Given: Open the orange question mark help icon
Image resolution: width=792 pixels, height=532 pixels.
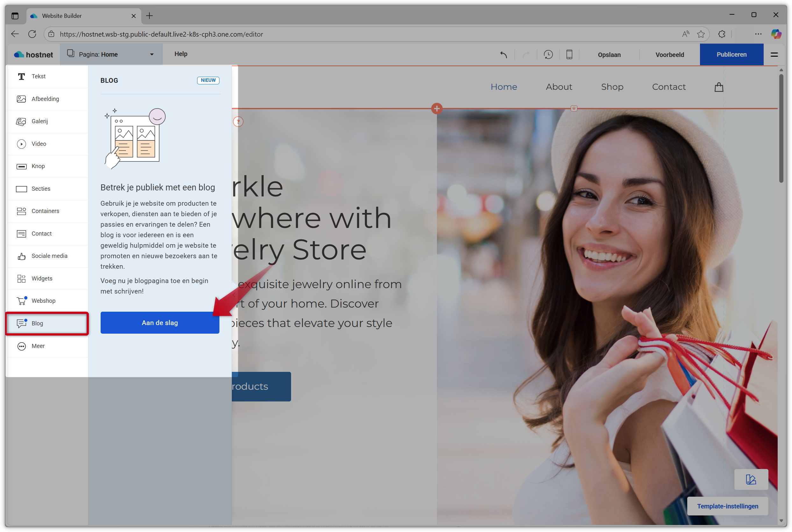Looking at the screenshot, I should pyautogui.click(x=238, y=122).
